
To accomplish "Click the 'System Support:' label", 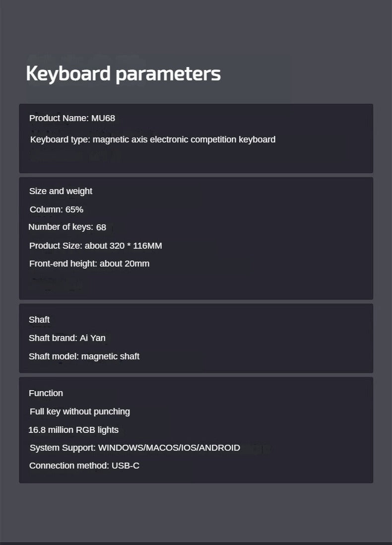I will [63, 448].
